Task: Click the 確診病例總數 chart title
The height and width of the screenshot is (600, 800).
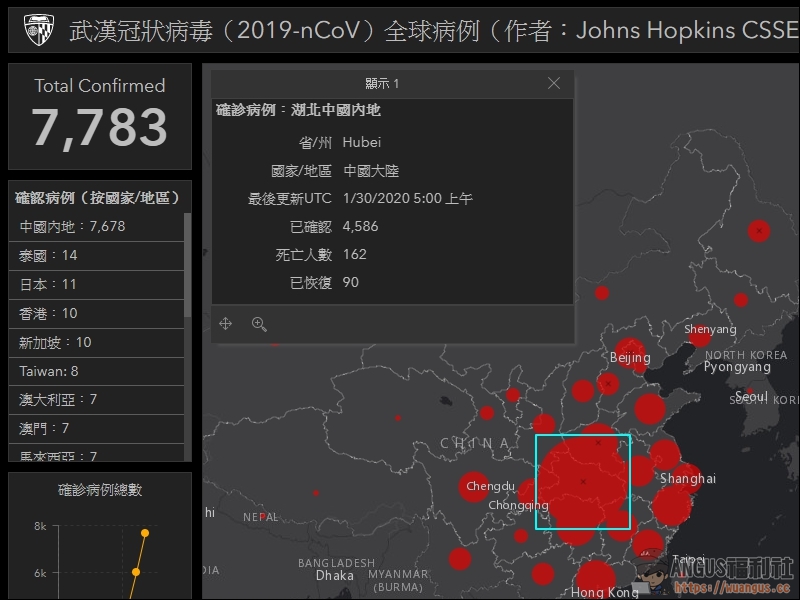Action: (x=100, y=490)
